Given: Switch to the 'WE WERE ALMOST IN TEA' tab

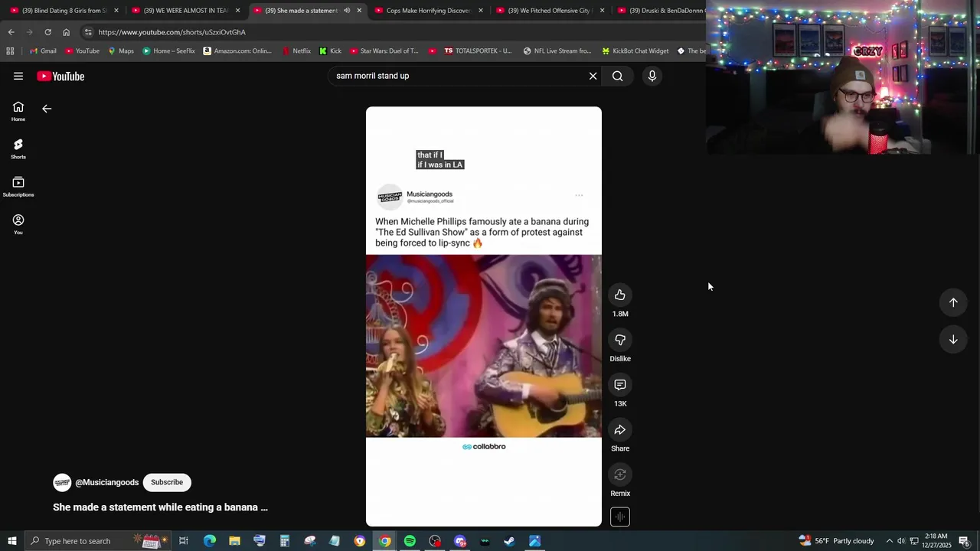Looking at the screenshot, I should tap(185, 11).
